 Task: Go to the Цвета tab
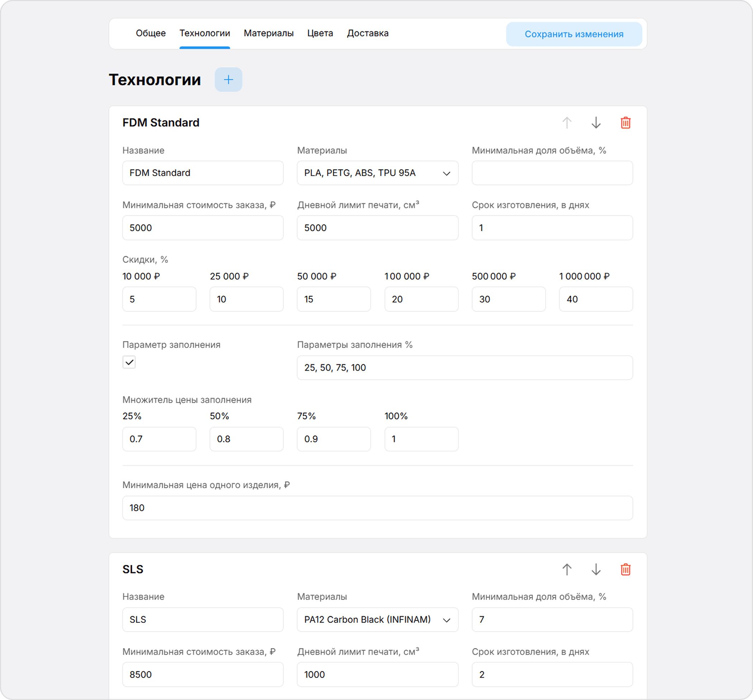(320, 33)
